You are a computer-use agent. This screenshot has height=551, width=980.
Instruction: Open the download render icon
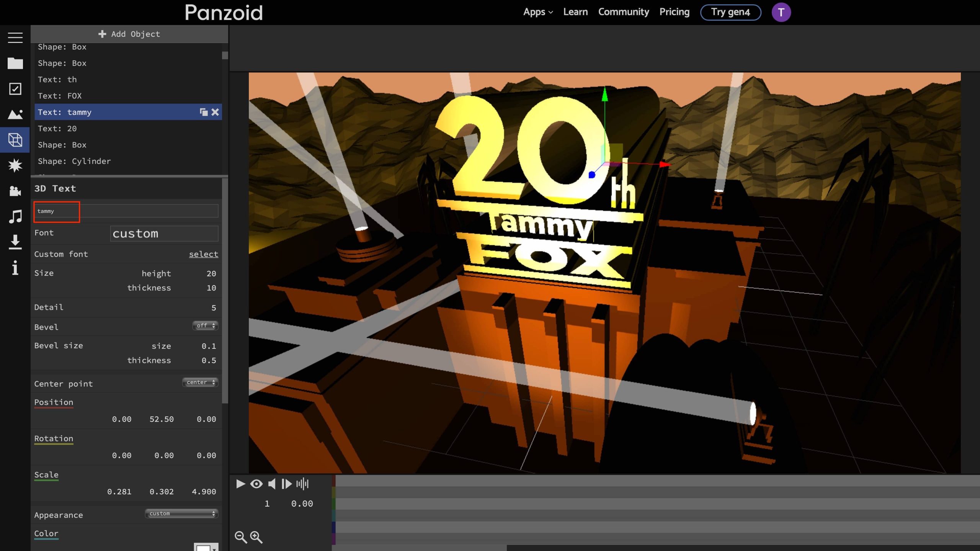click(15, 242)
